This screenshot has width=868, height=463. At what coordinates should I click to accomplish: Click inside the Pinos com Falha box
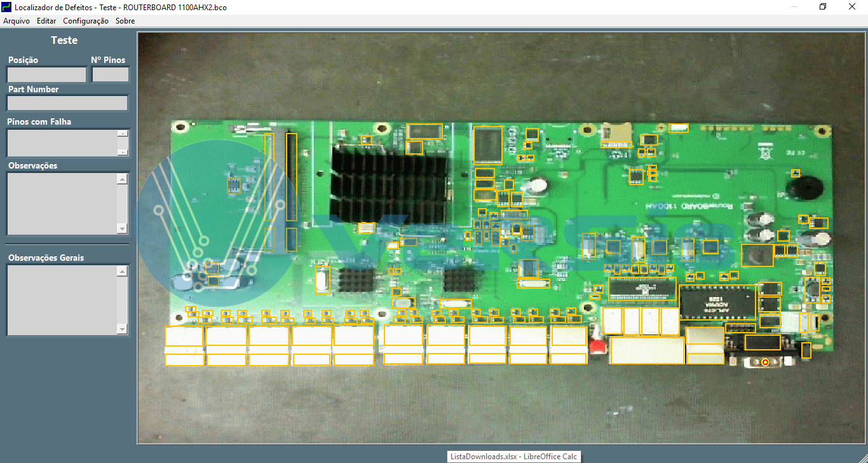tap(62, 143)
